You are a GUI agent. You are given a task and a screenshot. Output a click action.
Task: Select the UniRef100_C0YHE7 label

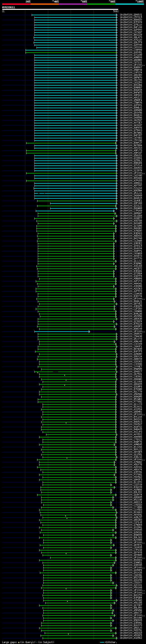pos(131,366)
